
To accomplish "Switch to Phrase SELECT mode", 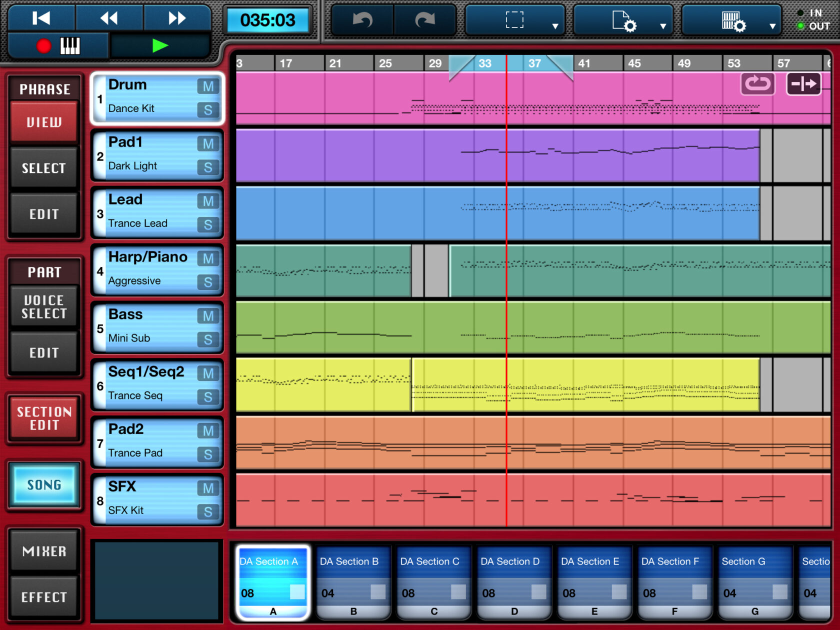I will (x=44, y=168).
